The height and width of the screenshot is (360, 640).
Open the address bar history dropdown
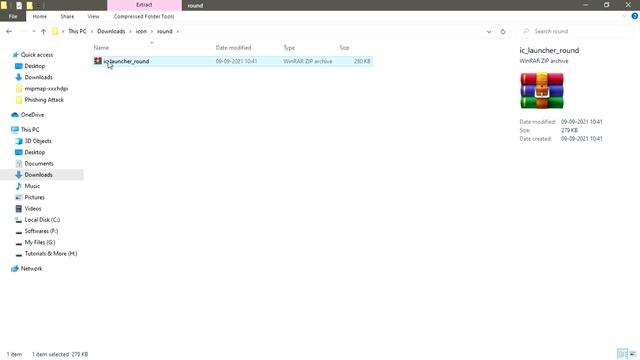pos(489,31)
